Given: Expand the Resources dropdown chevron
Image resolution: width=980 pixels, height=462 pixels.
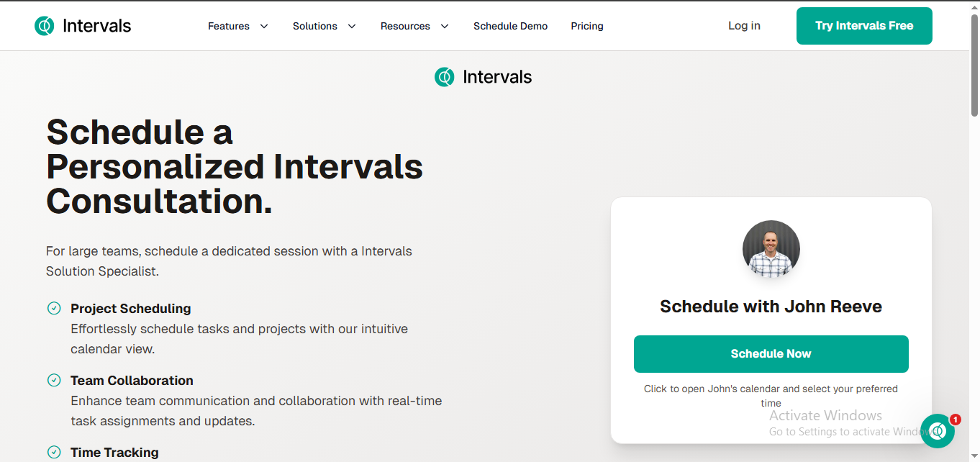Looking at the screenshot, I should point(445,27).
